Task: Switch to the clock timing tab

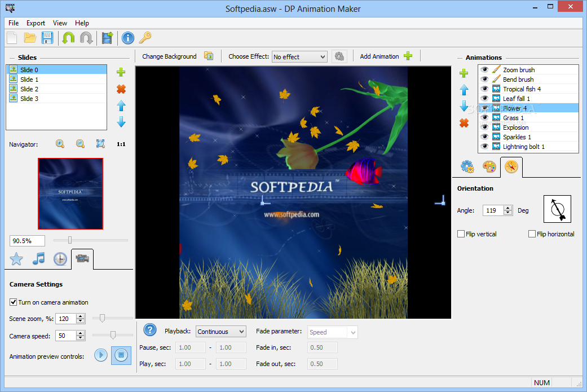Action: pos(60,259)
